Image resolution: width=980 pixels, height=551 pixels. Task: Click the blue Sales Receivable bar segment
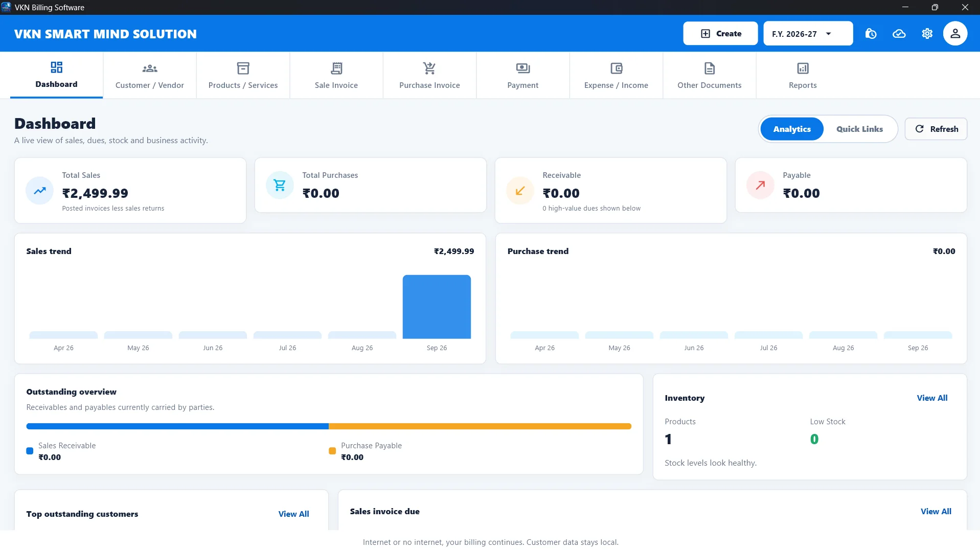point(177,426)
